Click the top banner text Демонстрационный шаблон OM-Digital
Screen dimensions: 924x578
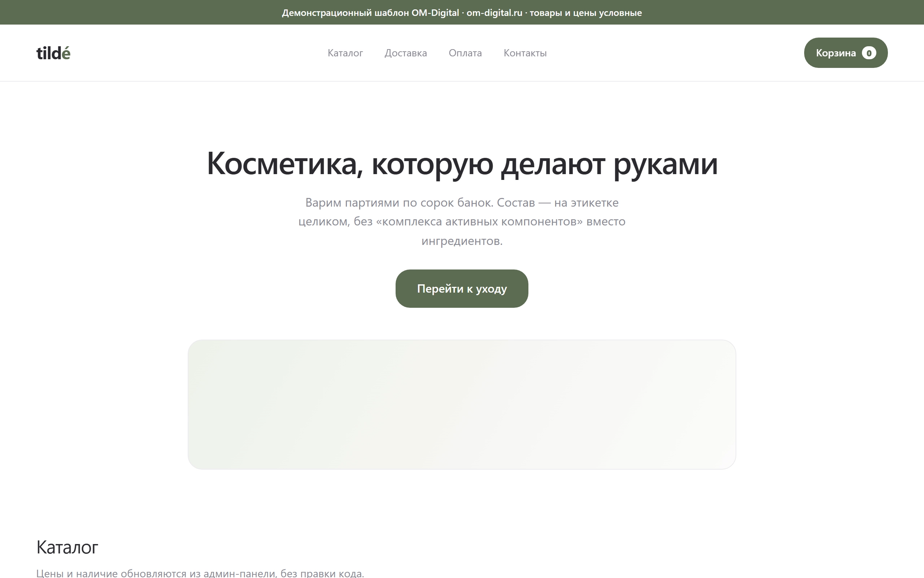(x=370, y=13)
